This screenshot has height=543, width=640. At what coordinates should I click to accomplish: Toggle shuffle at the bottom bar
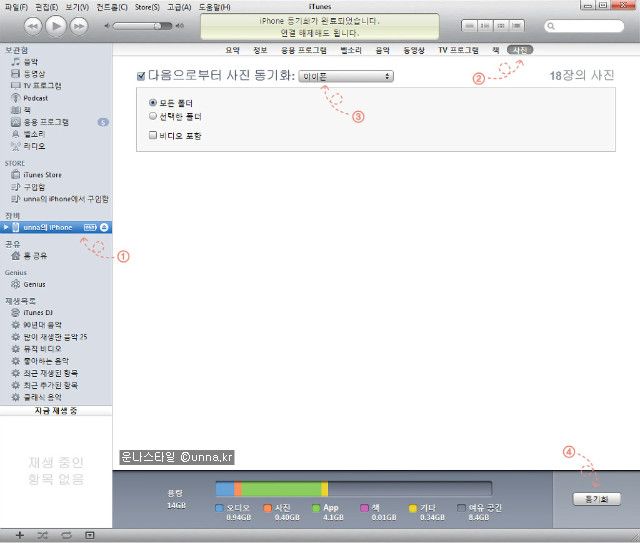(x=42, y=535)
